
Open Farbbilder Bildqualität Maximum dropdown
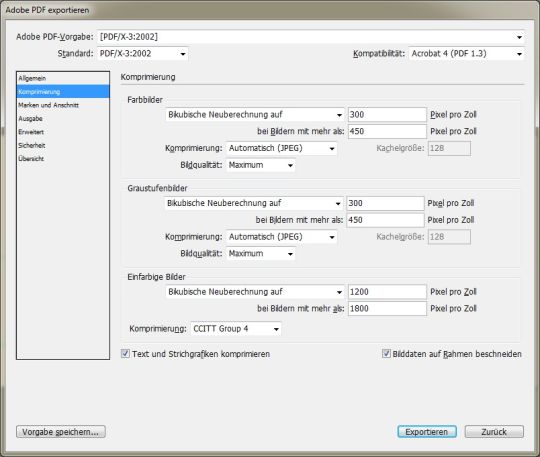click(x=261, y=165)
